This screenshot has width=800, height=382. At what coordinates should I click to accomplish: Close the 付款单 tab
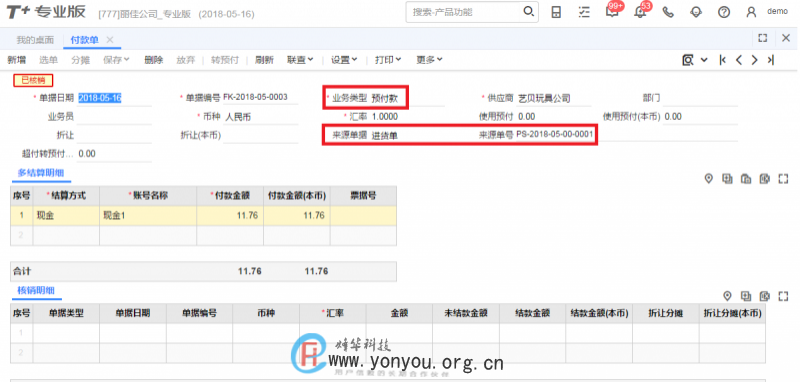pyautogui.click(x=110, y=39)
